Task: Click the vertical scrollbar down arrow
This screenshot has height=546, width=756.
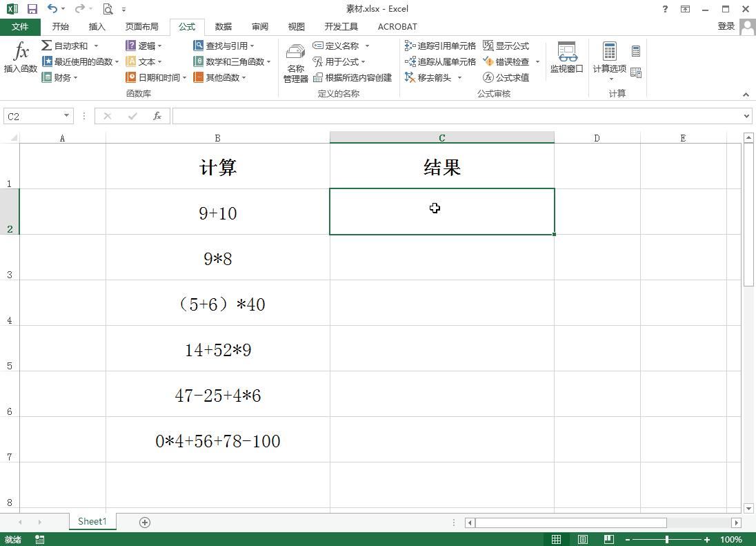Action: [748, 508]
